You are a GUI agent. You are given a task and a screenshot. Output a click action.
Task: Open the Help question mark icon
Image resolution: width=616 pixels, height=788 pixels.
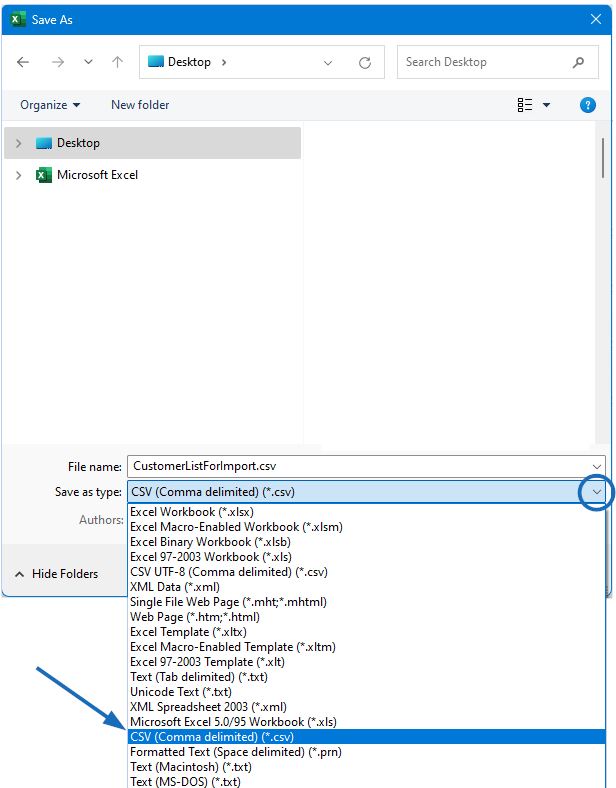click(587, 105)
